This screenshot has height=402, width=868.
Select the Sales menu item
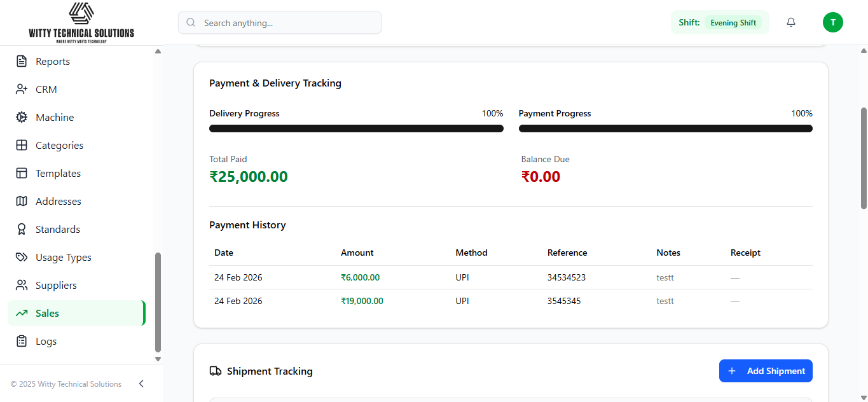tap(47, 314)
